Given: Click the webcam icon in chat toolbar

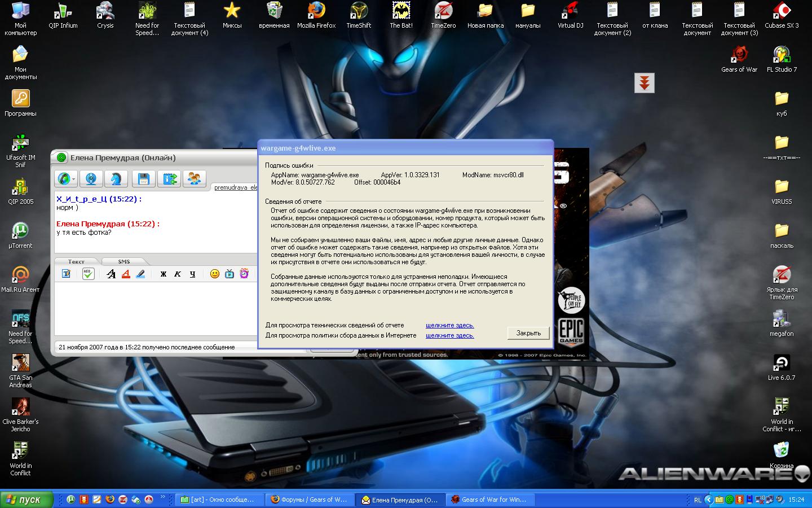Looking at the screenshot, I should 91,179.
